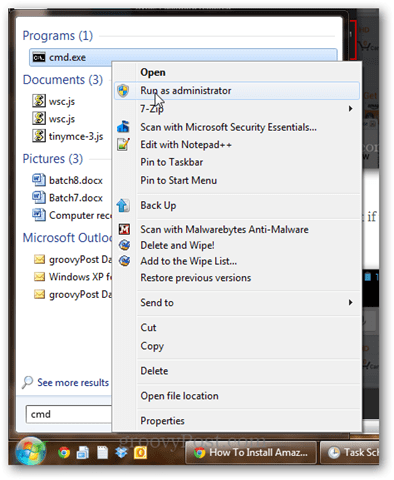Switch to the How To Install Amaz... Chrome taskbar button
The width and height of the screenshot is (394, 480).
(251, 452)
